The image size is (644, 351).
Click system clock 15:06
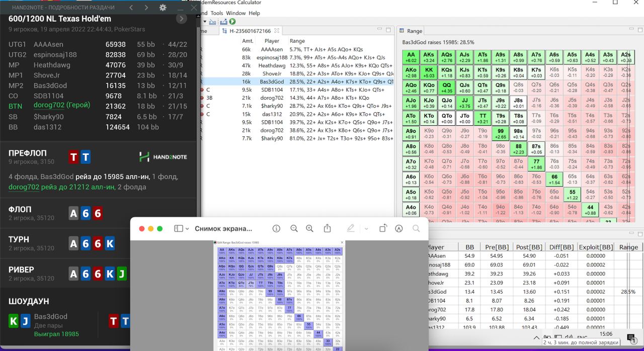606,334
